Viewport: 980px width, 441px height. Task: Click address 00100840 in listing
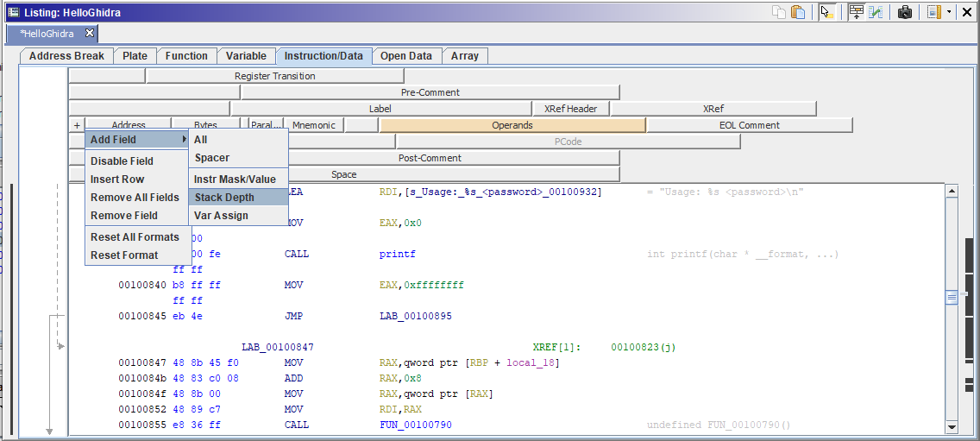[x=142, y=285]
